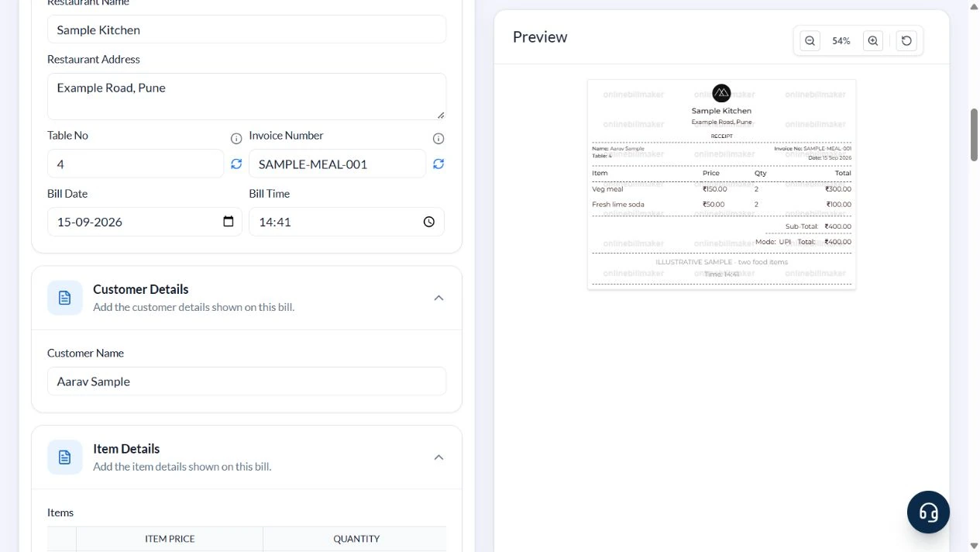980x552 pixels.
Task: Open the support chat headset button
Action: (928, 512)
